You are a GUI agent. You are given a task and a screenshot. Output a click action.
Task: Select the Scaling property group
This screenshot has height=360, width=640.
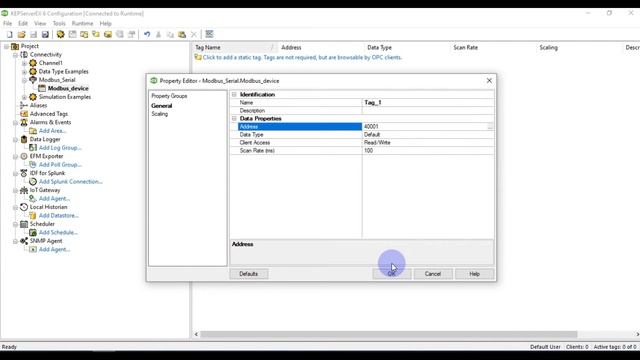tap(160, 114)
